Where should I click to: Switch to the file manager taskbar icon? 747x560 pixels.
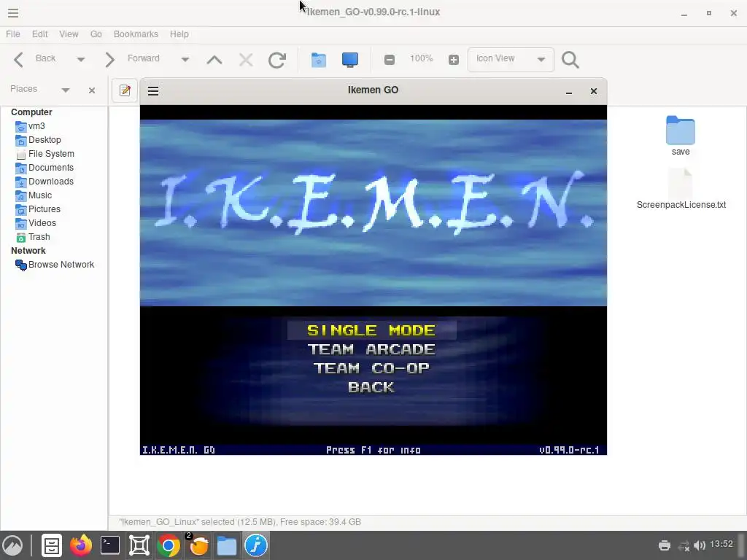[x=227, y=545]
